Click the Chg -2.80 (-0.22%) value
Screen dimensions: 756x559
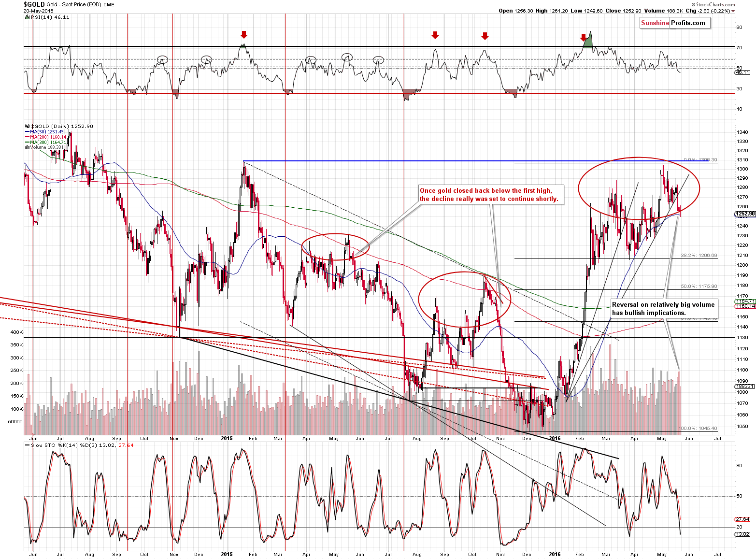click(708, 11)
